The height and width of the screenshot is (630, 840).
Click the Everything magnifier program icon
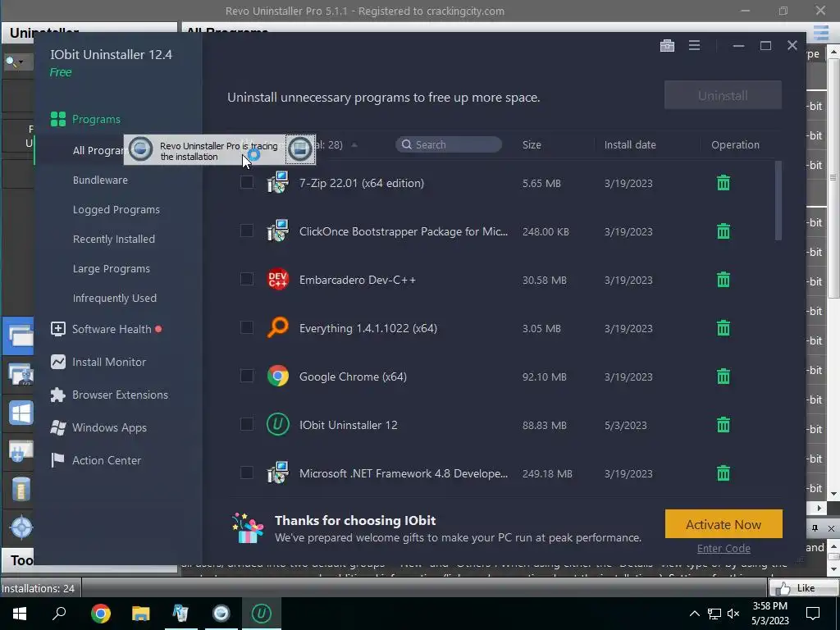pyautogui.click(x=277, y=327)
